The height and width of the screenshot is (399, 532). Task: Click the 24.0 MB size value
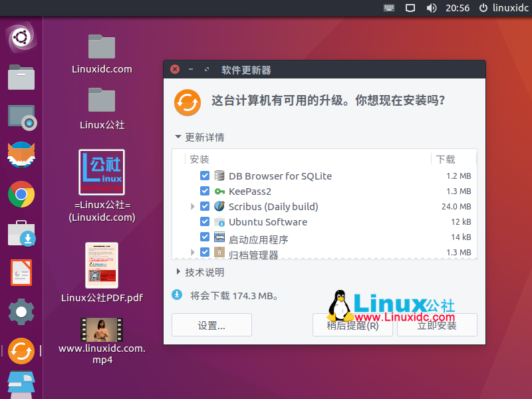click(456, 206)
